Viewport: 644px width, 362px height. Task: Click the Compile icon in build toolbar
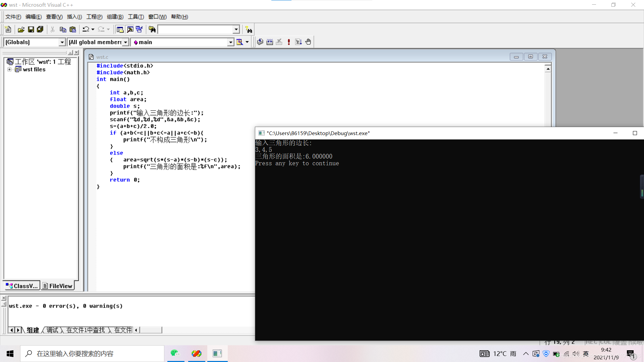point(260,42)
